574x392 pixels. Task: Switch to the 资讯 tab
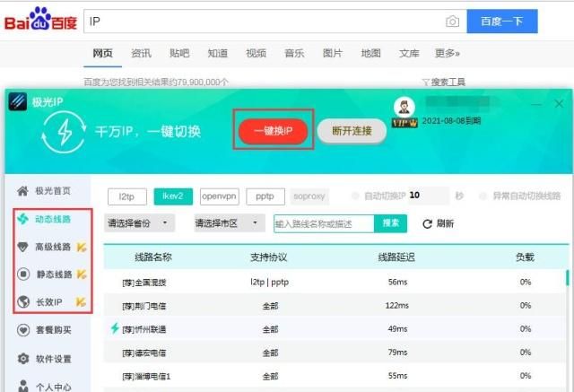coord(141,54)
